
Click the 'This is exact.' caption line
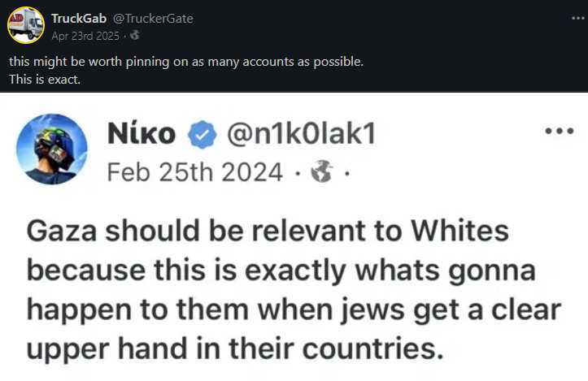(45, 79)
